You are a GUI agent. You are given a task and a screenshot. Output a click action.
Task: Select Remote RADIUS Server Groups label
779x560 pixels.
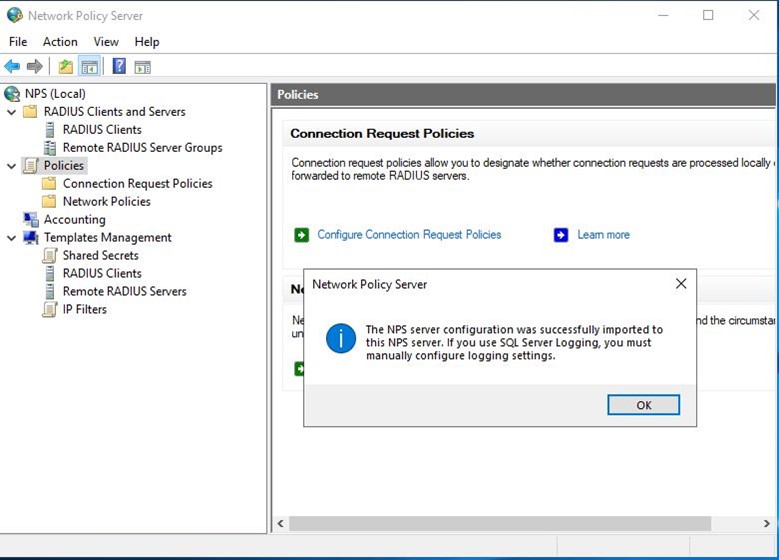142,148
